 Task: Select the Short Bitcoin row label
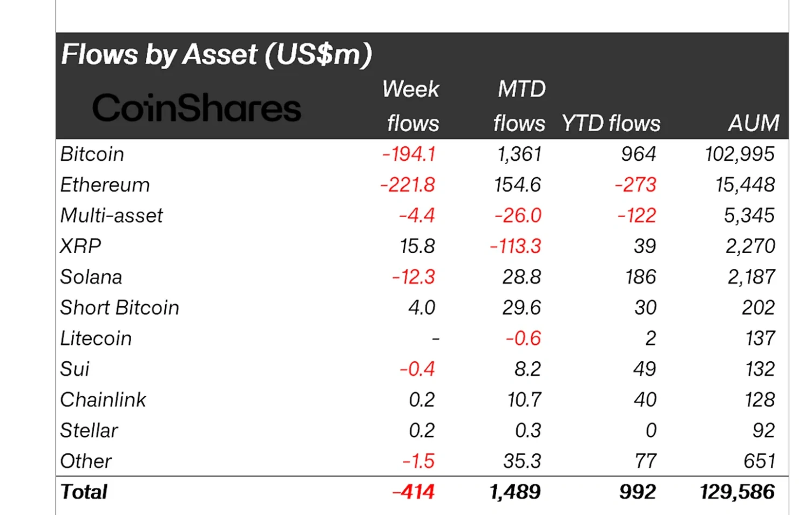pos(119,308)
